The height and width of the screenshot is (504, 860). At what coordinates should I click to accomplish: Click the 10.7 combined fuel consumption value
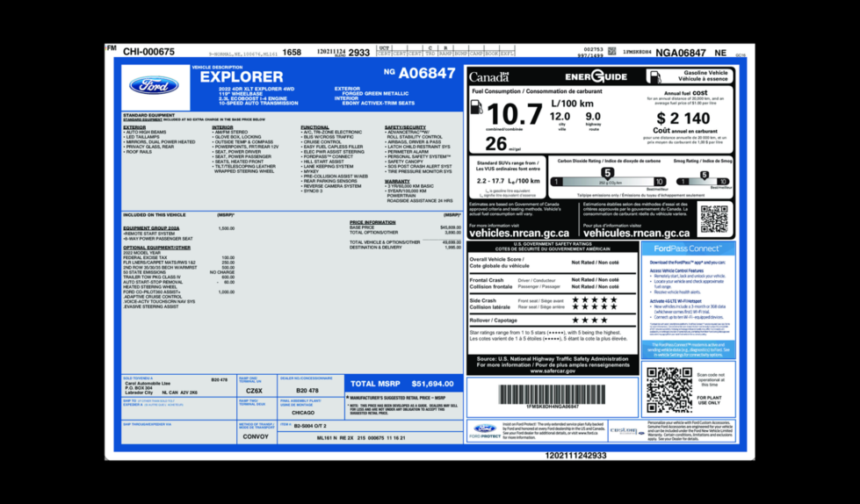[514, 114]
